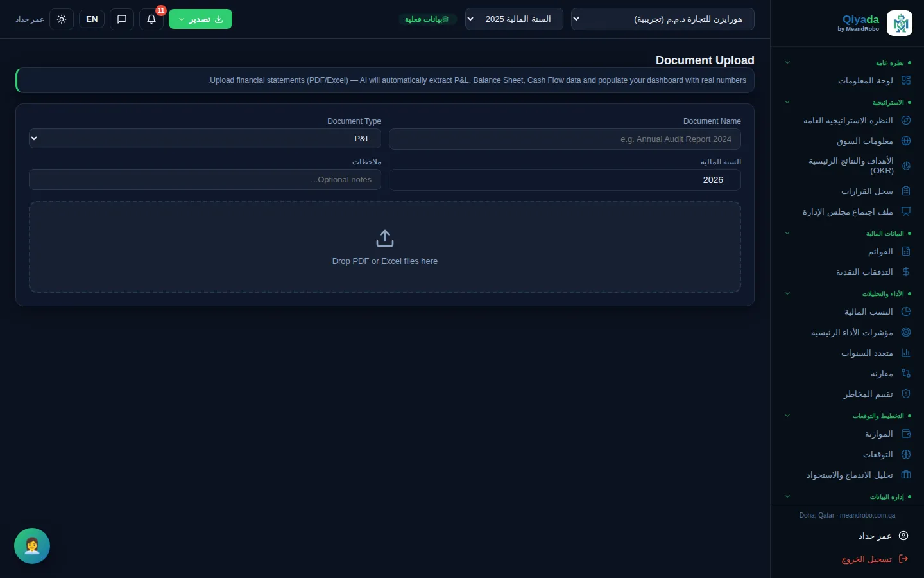Click the clipboard icon beside سجل القرارات

coord(906,191)
